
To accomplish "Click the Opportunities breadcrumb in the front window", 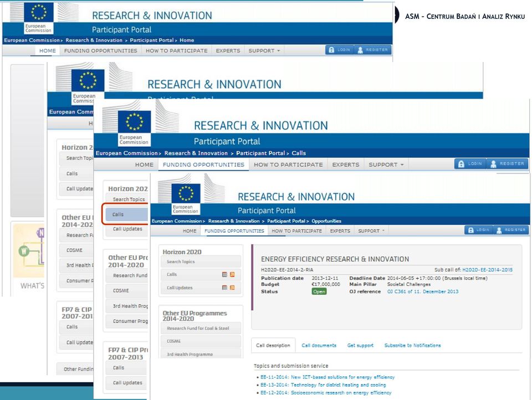I will tap(326, 221).
